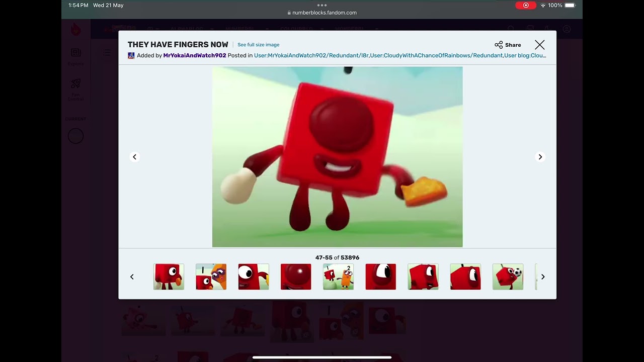Viewport: 644px width, 362px height.
Task: Select thumbnail of One beside purple-eyed orange character
Action: pos(211,277)
